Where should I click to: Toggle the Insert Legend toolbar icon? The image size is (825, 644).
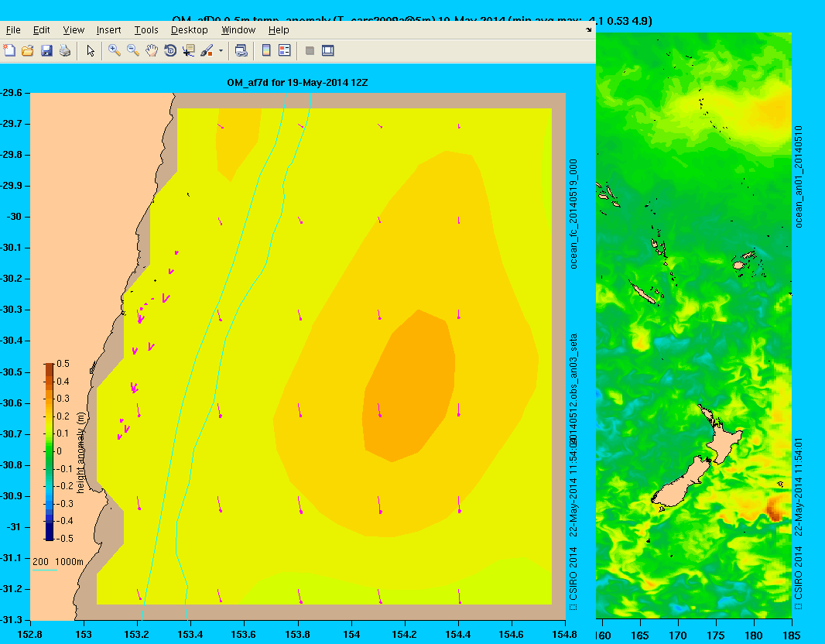(285, 50)
